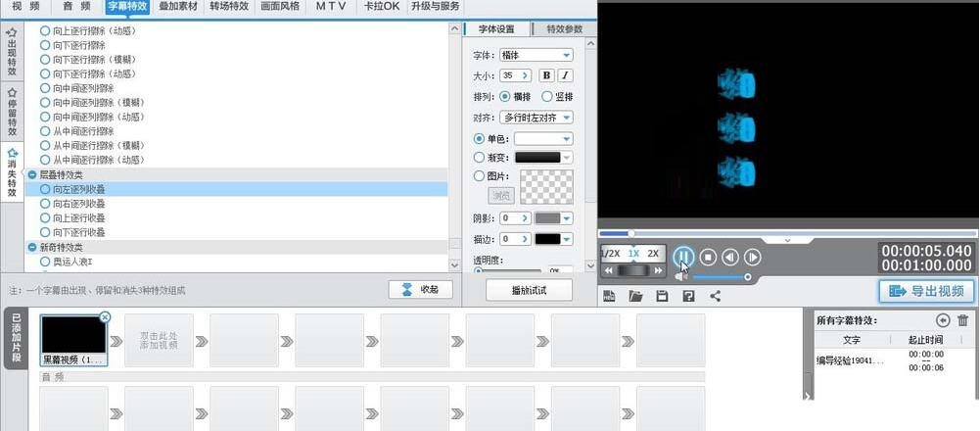
Task: Click 播放试试 preview button
Action: (529, 290)
